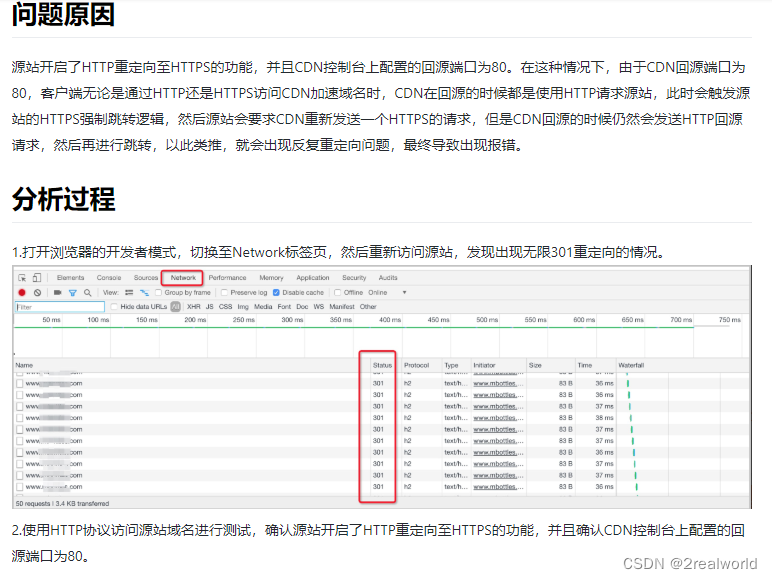Screen dimensions: 772x579
Task: Open search with the magnifier icon
Action: (x=88, y=292)
